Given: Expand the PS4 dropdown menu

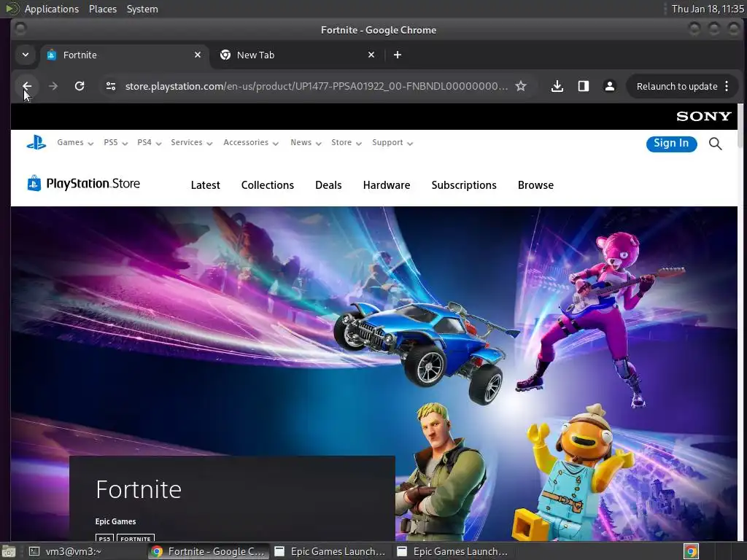Looking at the screenshot, I should click(x=149, y=142).
